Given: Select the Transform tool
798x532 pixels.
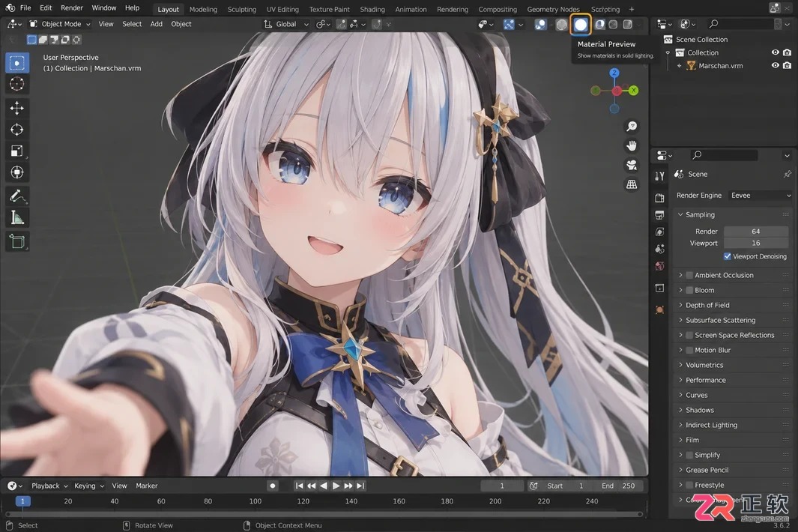Looking at the screenshot, I should [16, 172].
